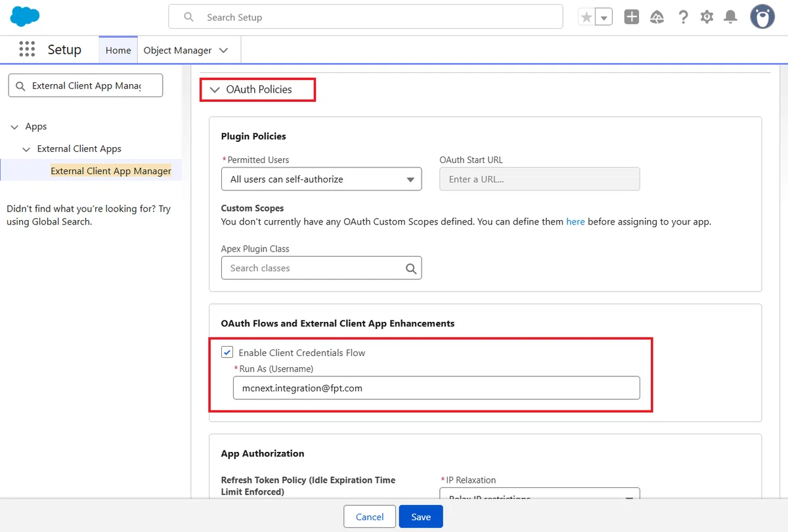The height and width of the screenshot is (532, 788).
Task: Open the favorites list dropdown arrow
Action: tap(603, 17)
